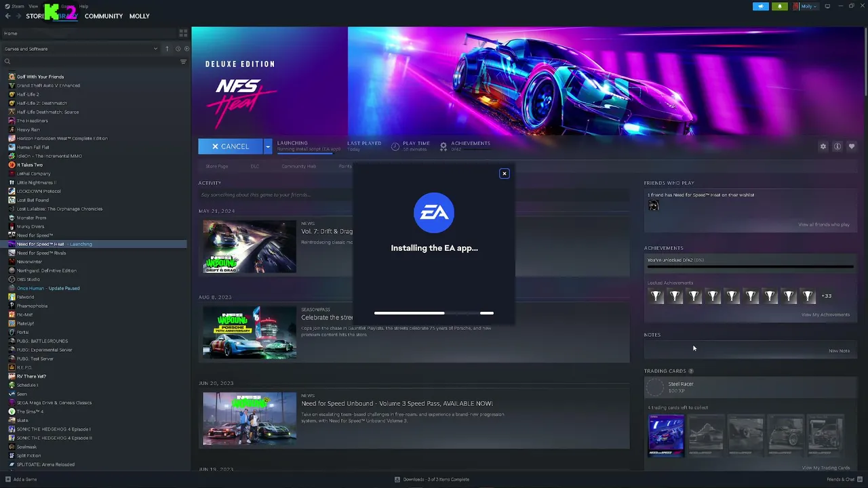Open the Steam menu
Viewport: 868px width, 488px height.
click(x=15, y=6)
